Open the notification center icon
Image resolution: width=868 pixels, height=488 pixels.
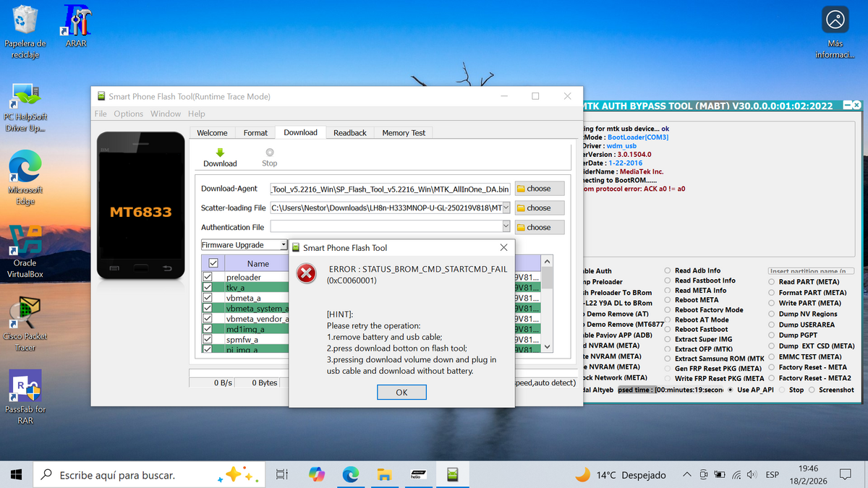tap(844, 475)
